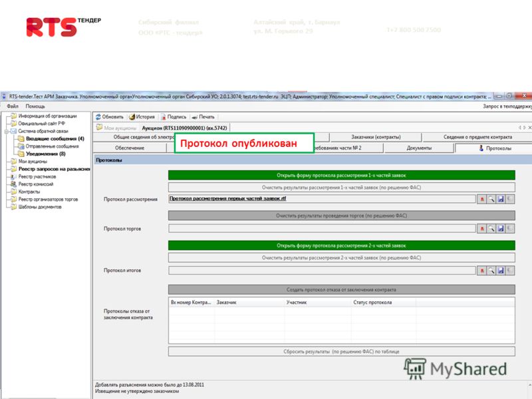Screen dimensions: 532x399
Task: Open История from the toolbar
Action: 142,117
